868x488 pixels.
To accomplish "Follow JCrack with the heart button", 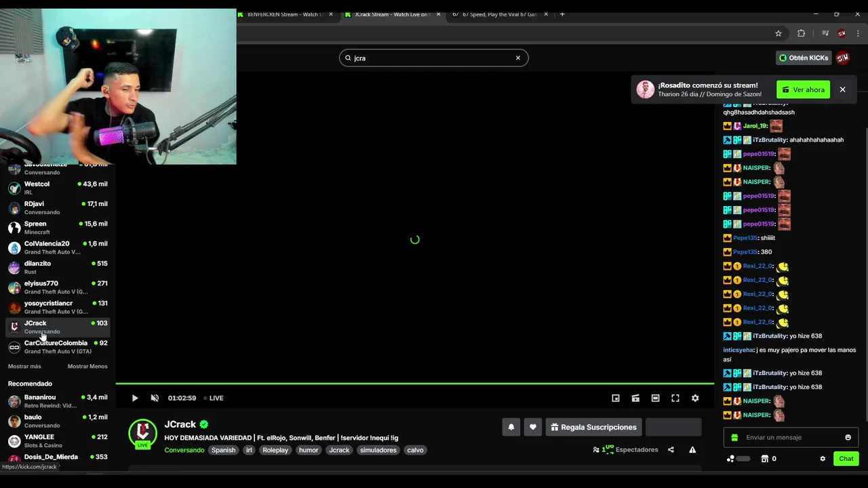I will click(x=533, y=427).
